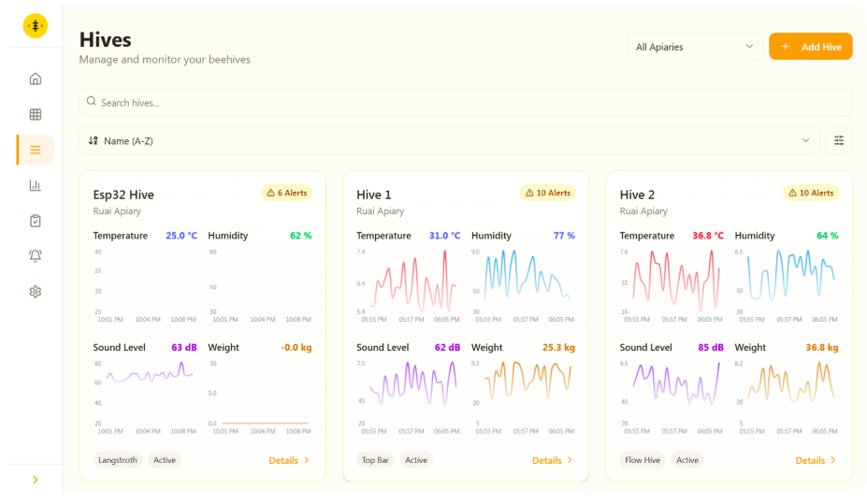This screenshot has width=867, height=504.
Task: Open Details link for Hive 2
Action: (x=816, y=460)
